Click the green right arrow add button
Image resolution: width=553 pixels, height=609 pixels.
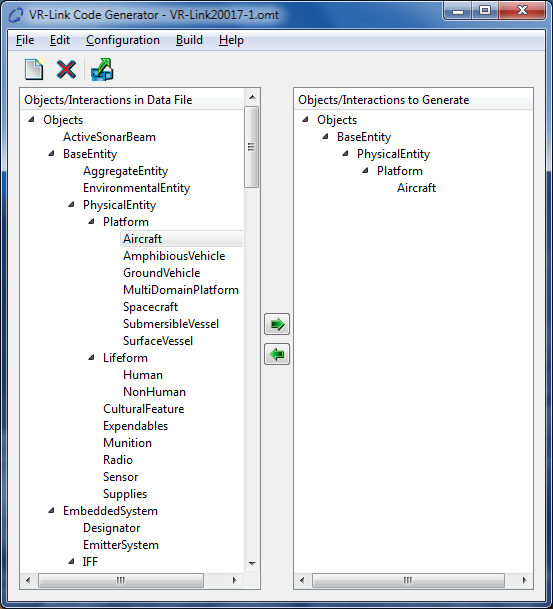(x=277, y=324)
